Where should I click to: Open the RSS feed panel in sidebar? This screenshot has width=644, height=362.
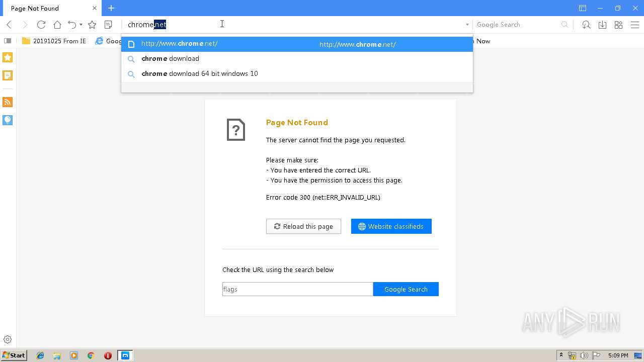(8, 102)
